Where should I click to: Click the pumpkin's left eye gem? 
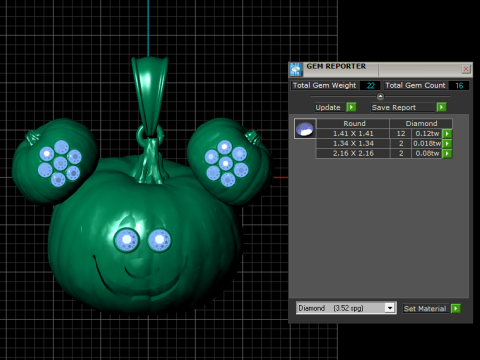click(126, 240)
